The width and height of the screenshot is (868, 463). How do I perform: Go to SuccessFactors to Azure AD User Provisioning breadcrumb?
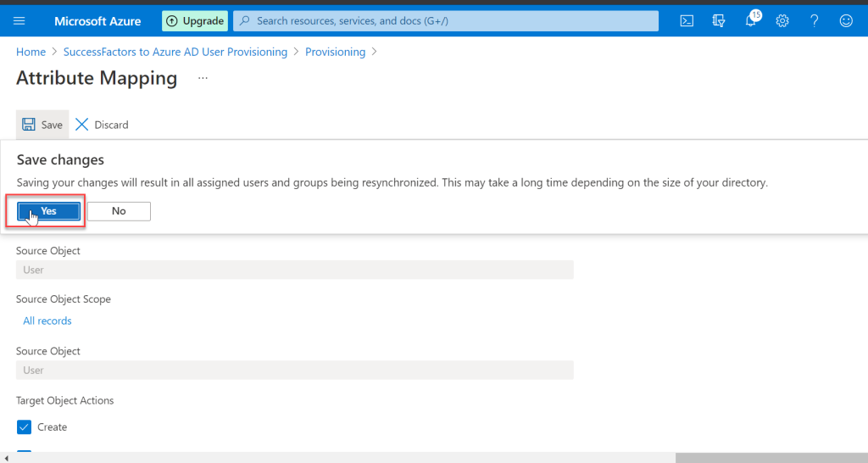click(175, 52)
